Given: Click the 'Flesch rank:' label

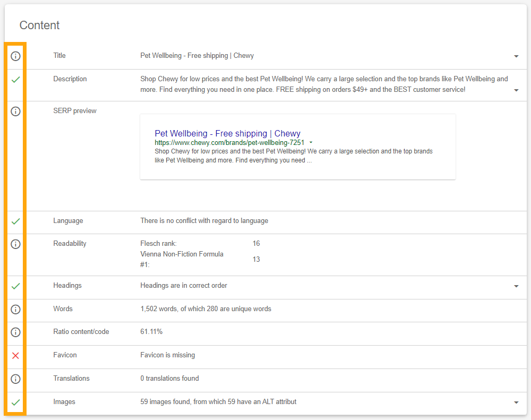Looking at the screenshot, I should [x=158, y=244].
